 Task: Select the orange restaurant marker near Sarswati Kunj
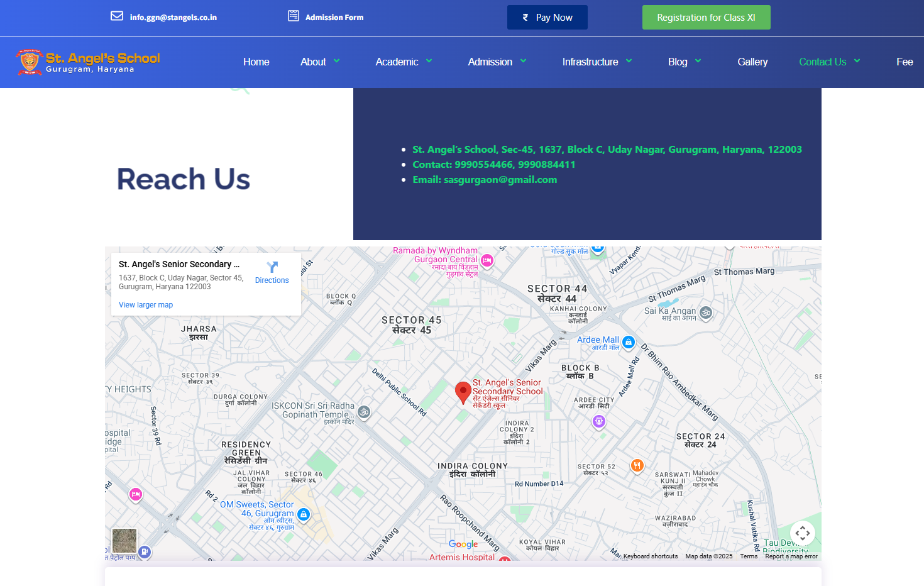coord(637,465)
